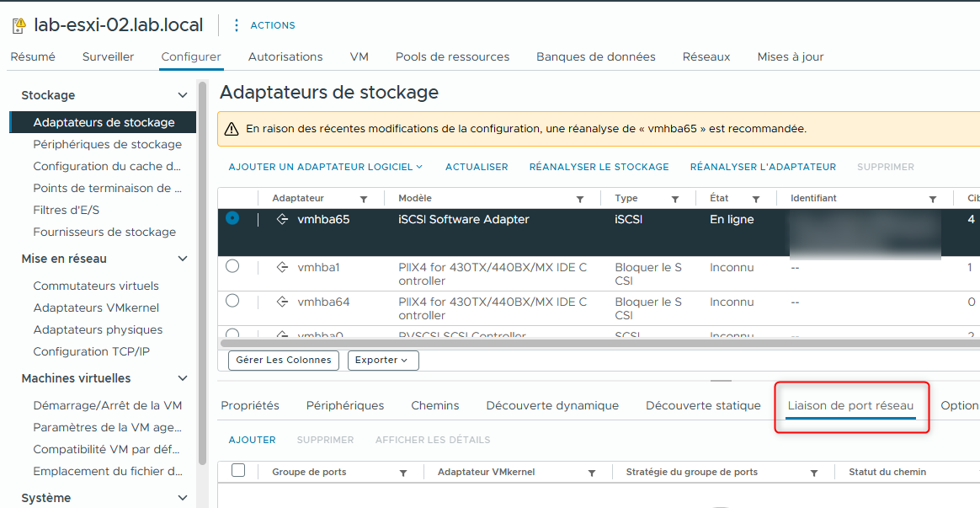This screenshot has width=980, height=508.
Task: Open the Découverte dynamique tab
Action: [x=551, y=405]
